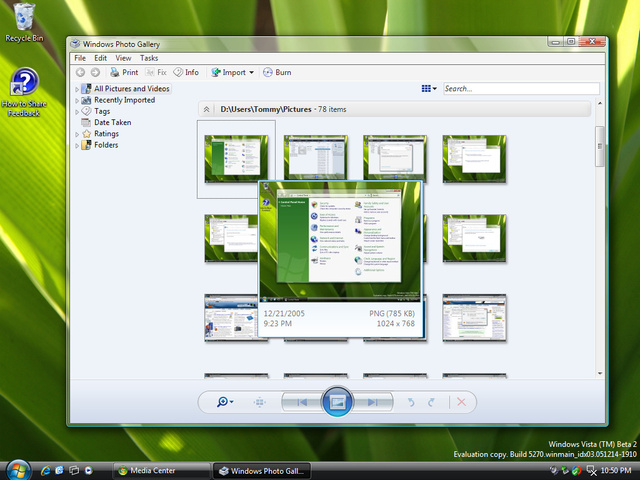The height and width of the screenshot is (480, 640).
Task: Click the reset thumbnail size icon
Action: (259, 402)
